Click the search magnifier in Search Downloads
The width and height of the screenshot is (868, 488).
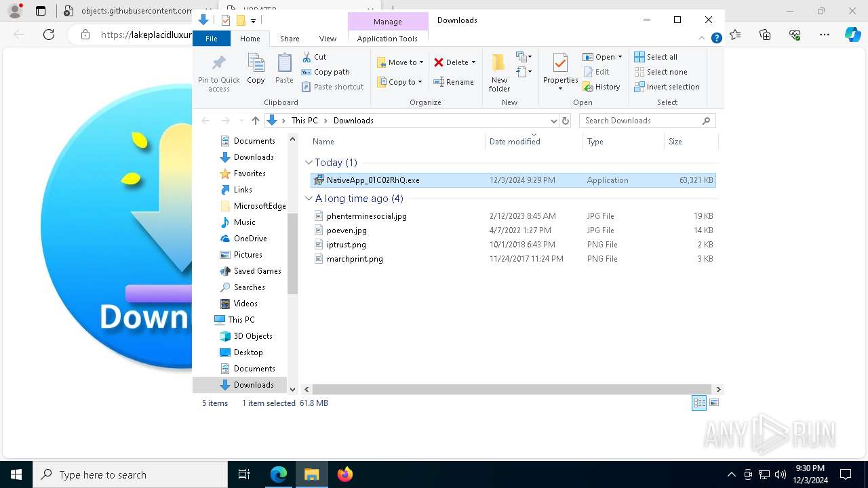[x=706, y=121]
